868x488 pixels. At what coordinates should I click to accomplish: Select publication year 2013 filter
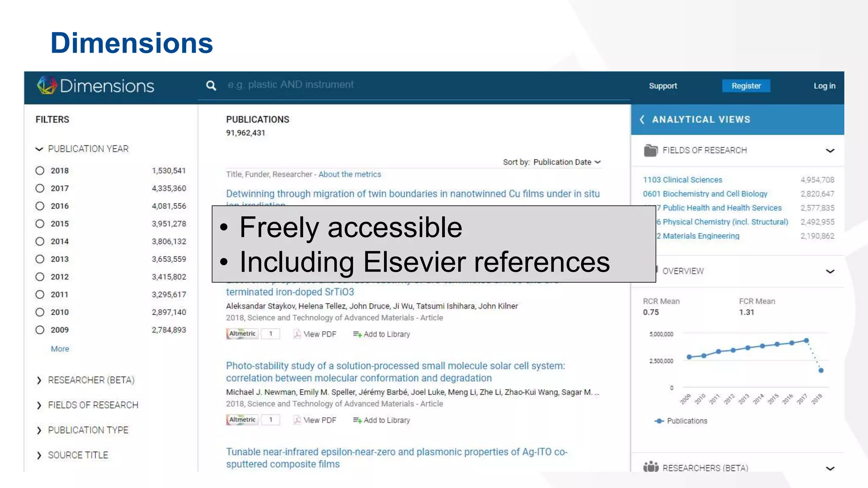[x=40, y=259]
